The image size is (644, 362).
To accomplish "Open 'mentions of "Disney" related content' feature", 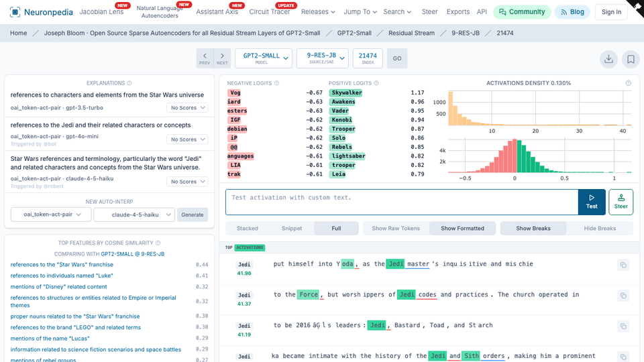I will 58,287.
